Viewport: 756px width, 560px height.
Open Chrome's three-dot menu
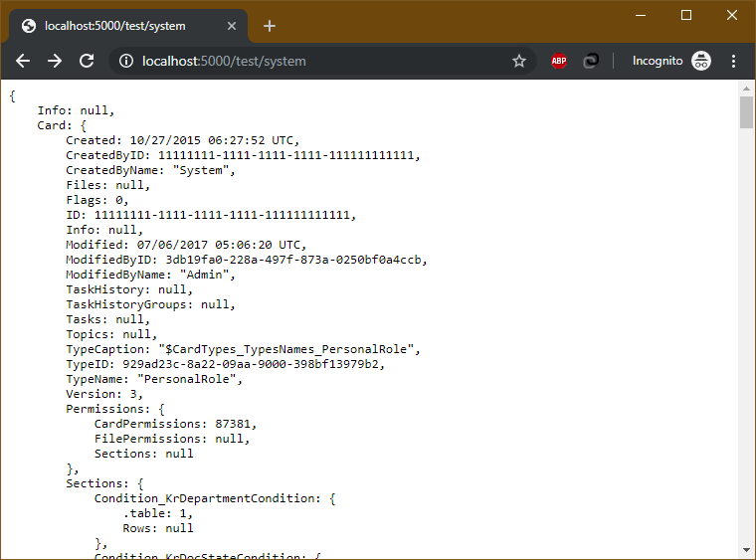click(x=733, y=61)
